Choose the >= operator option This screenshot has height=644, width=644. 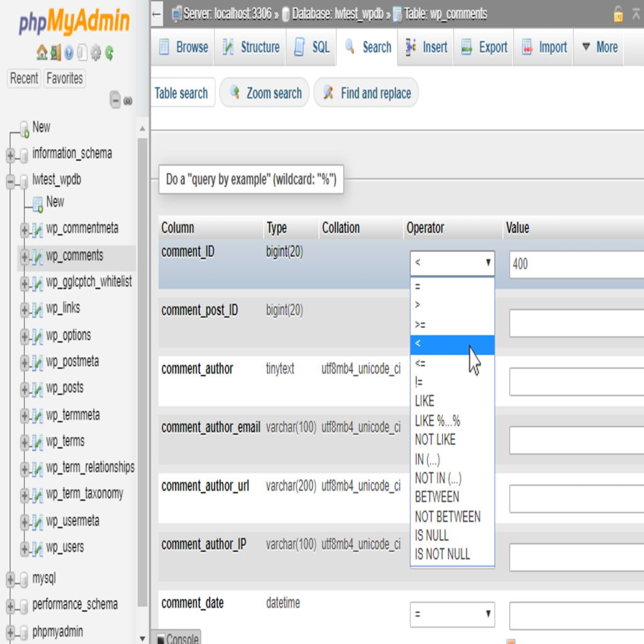452,325
